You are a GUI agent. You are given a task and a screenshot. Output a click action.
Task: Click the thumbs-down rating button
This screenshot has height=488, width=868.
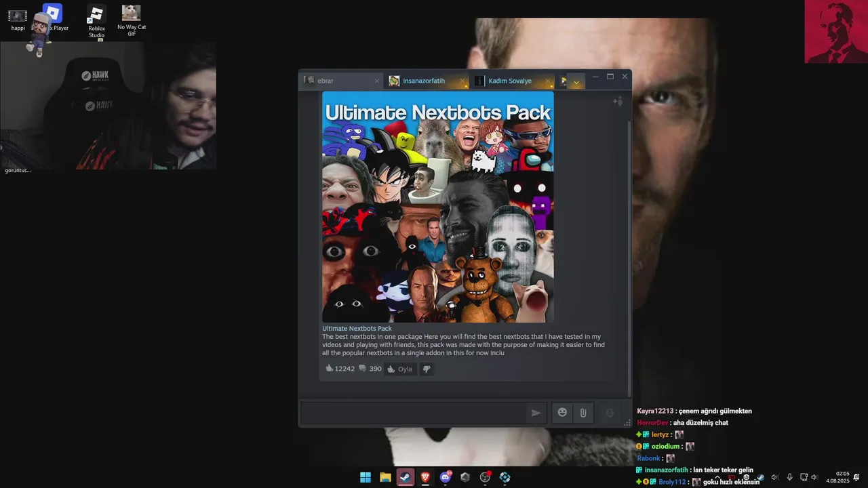pos(427,369)
